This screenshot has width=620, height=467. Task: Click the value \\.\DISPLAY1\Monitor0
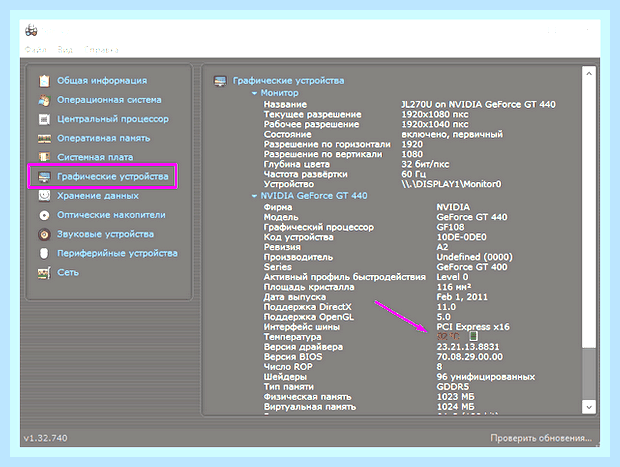[452, 184]
